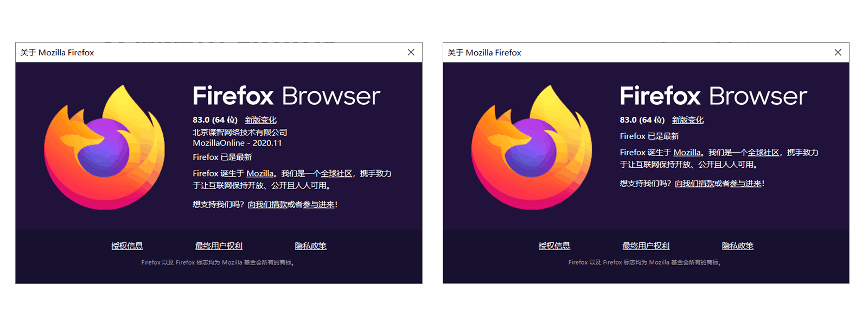Open 授权信息 in the left dialog footer
This screenshot has height=326, width=868.
coord(127,246)
